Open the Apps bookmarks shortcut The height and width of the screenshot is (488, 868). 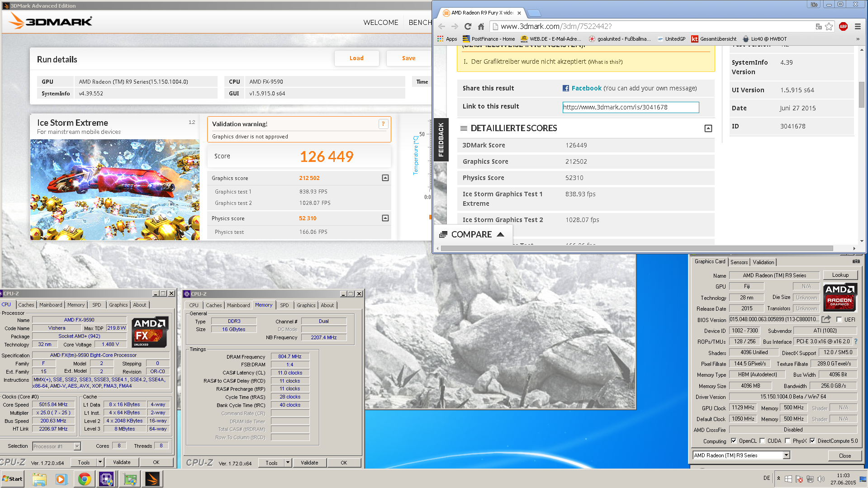point(447,39)
